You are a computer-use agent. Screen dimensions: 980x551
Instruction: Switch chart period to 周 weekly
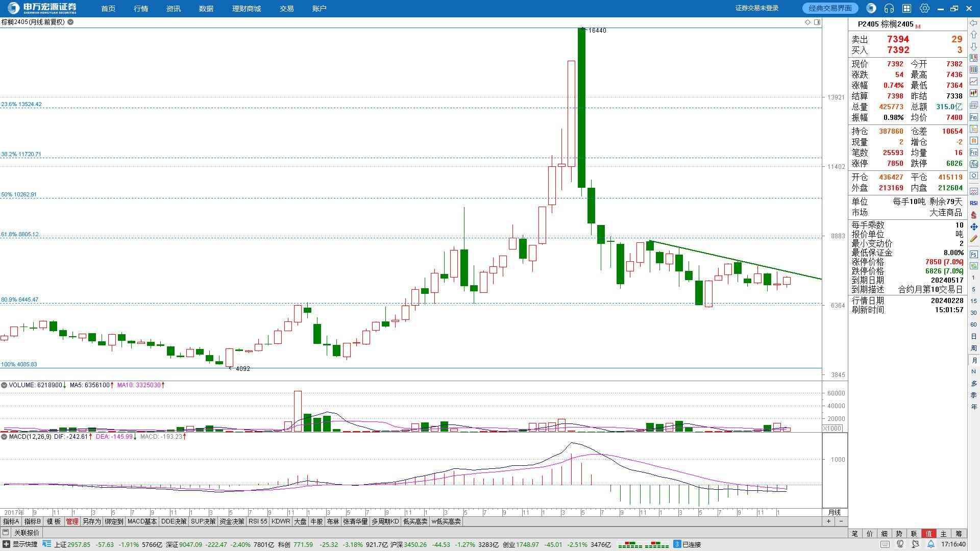tap(974, 348)
